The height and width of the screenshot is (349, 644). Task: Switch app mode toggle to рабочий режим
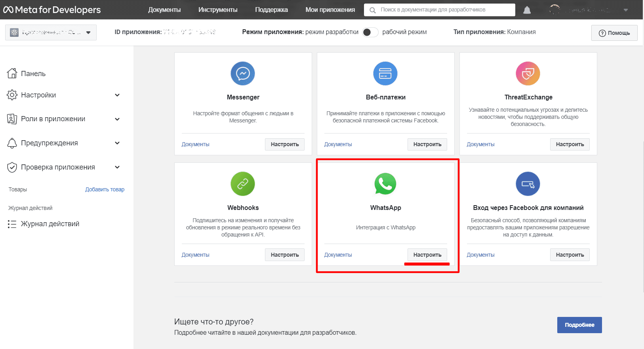(370, 32)
